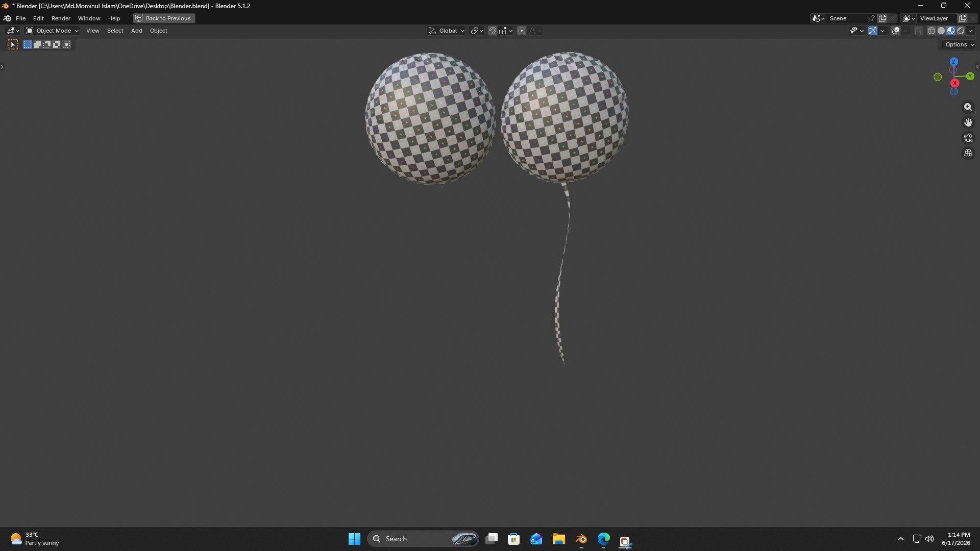
Task: Open the editor type dropdown
Action: (x=13, y=31)
